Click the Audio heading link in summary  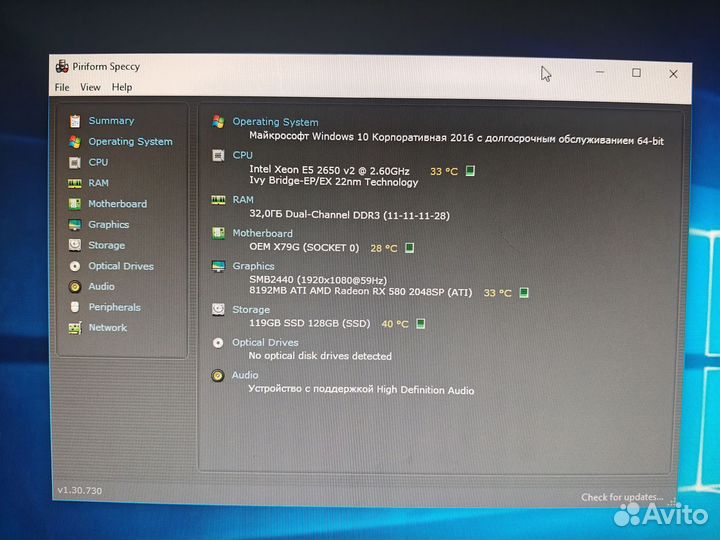[245, 375]
